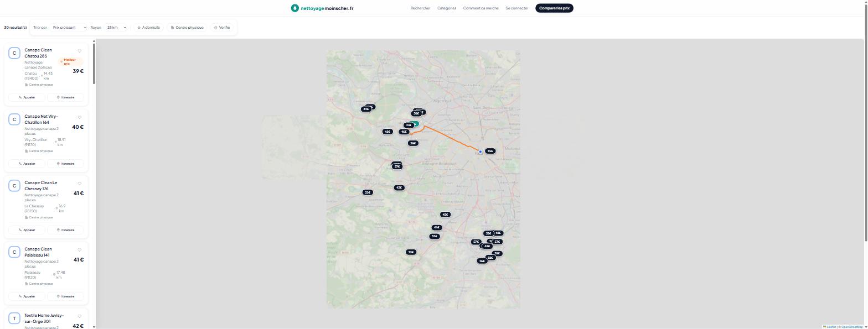Click the nettoyagemoinscher.fr logo
This screenshot has width=868, height=329.
(322, 8)
